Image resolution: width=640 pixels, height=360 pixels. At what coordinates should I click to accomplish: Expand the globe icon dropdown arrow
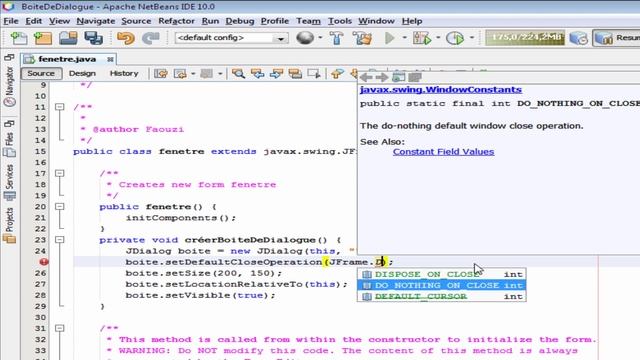320,38
